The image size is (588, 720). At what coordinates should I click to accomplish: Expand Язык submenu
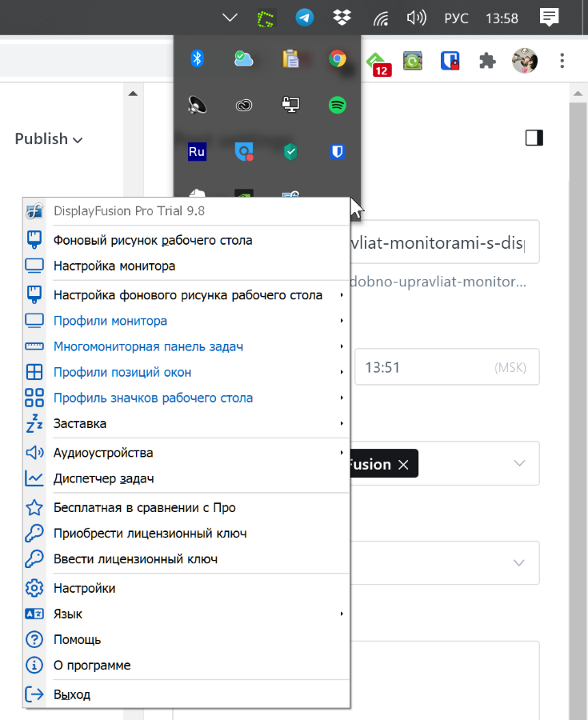(187, 614)
